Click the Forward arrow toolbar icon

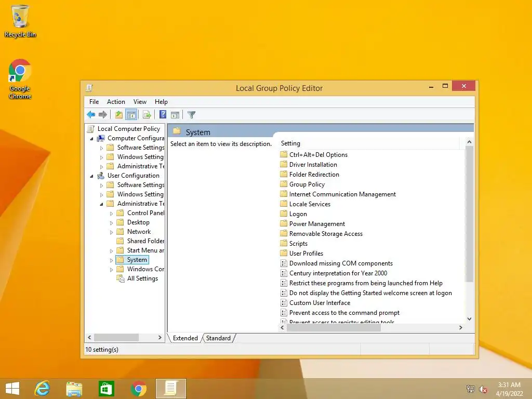tap(103, 115)
